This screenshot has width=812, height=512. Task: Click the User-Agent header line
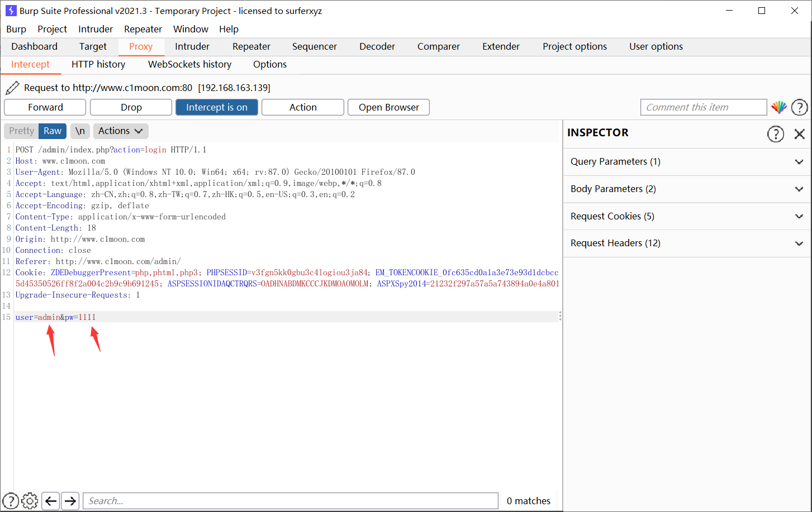click(x=215, y=172)
